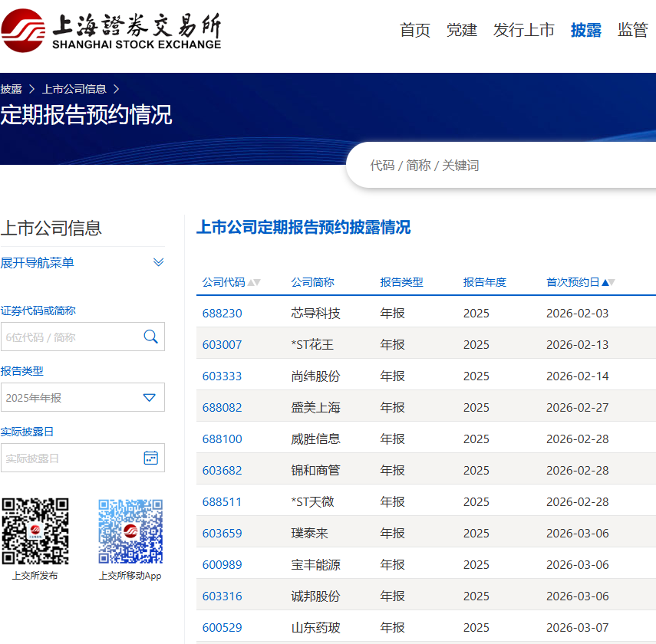Open the calendar icon for actual disclosure date
This screenshot has height=644, width=656.
click(150, 458)
